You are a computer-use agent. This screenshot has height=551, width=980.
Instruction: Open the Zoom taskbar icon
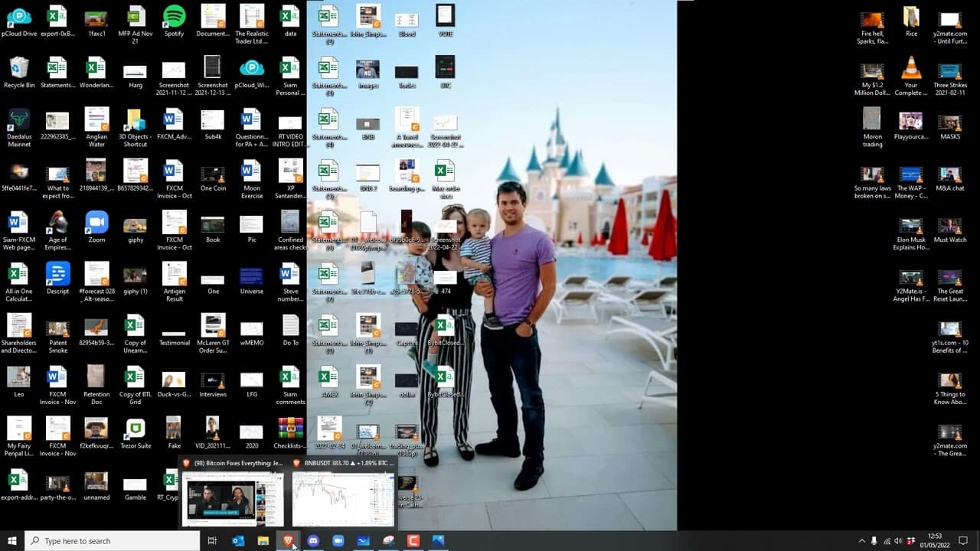338,541
